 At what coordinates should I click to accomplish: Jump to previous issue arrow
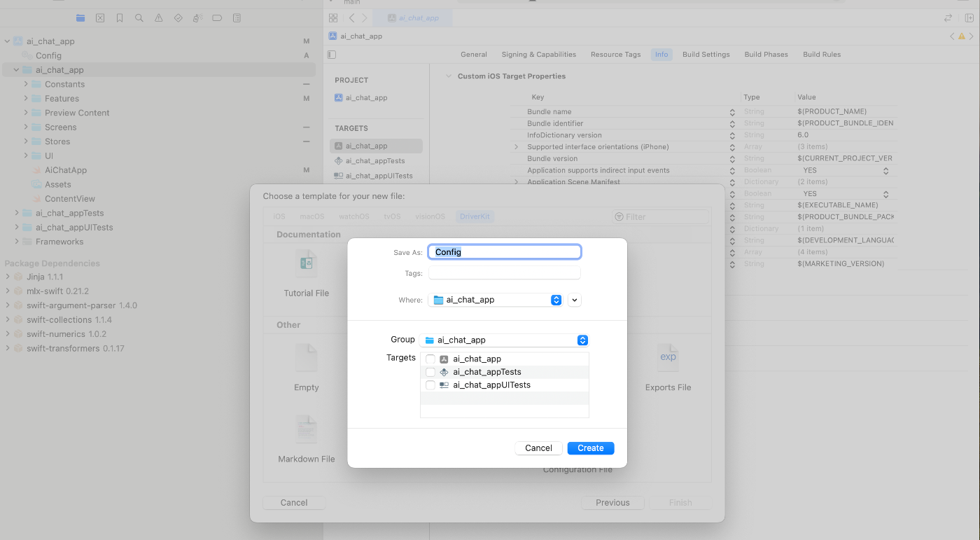(x=952, y=36)
